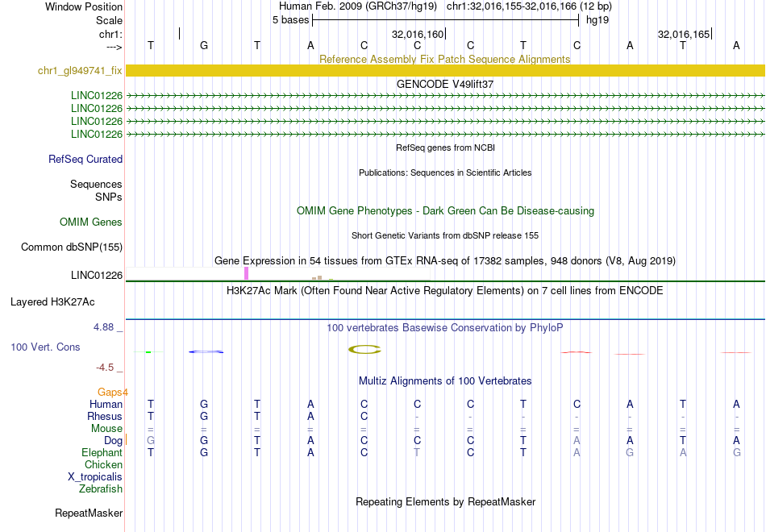
Task: Open the Multiz Alignments of 100 Vertebrates title
Action: click(445, 380)
